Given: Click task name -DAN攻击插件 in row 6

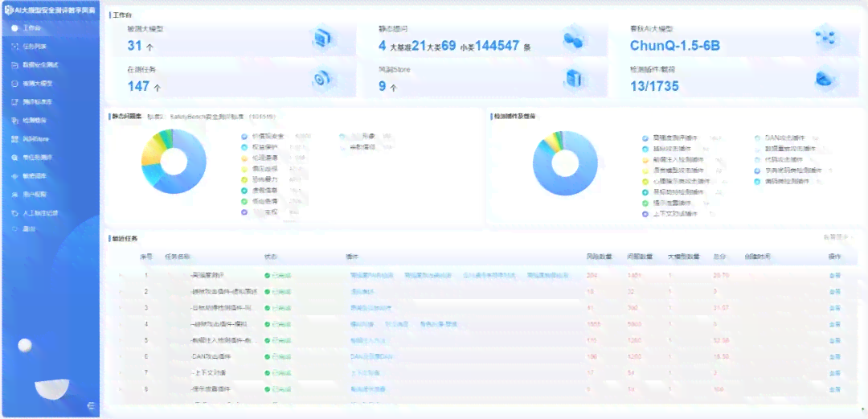Looking at the screenshot, I should click(x=211, y=356).
